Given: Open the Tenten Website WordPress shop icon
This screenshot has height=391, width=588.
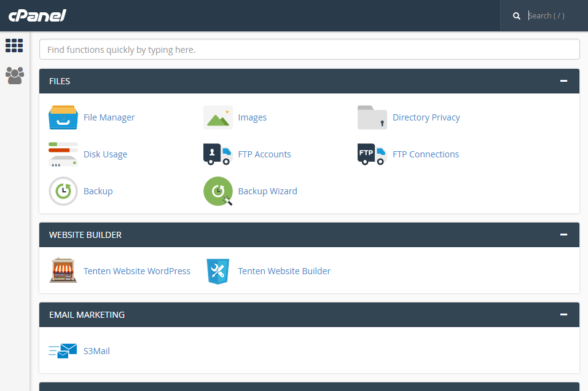Looking at the screenshot, I should click(63, 270).
